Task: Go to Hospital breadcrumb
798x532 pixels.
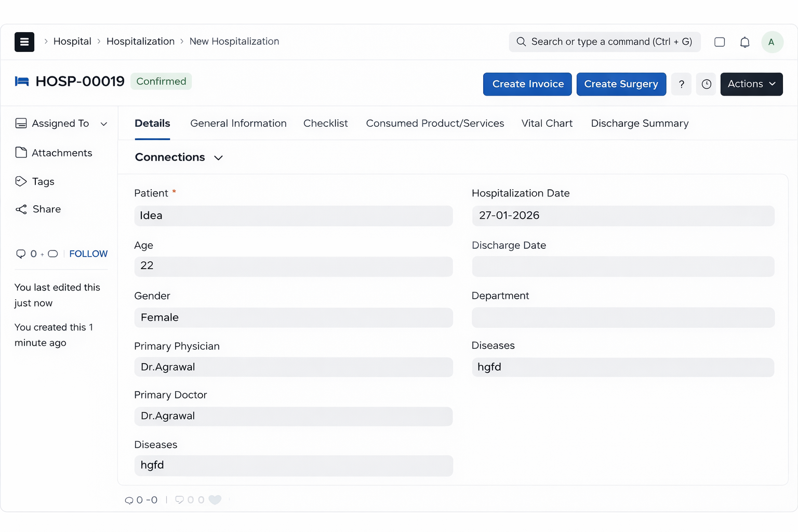Action: [72, 41]
